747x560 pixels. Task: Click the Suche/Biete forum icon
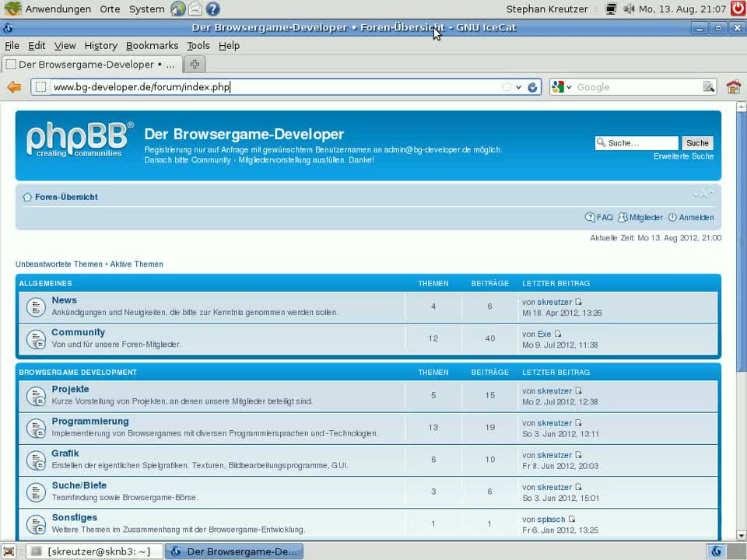click(36, 492)
